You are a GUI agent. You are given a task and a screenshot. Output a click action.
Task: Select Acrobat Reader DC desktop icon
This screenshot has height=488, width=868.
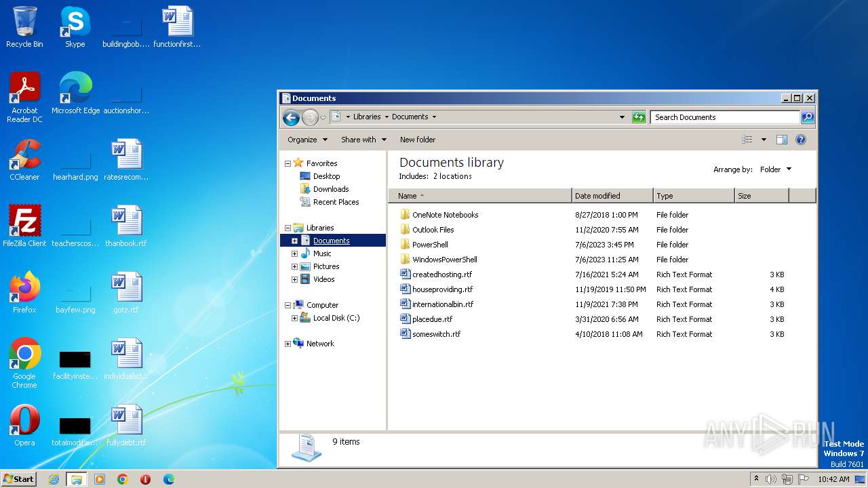coord(24,98)
